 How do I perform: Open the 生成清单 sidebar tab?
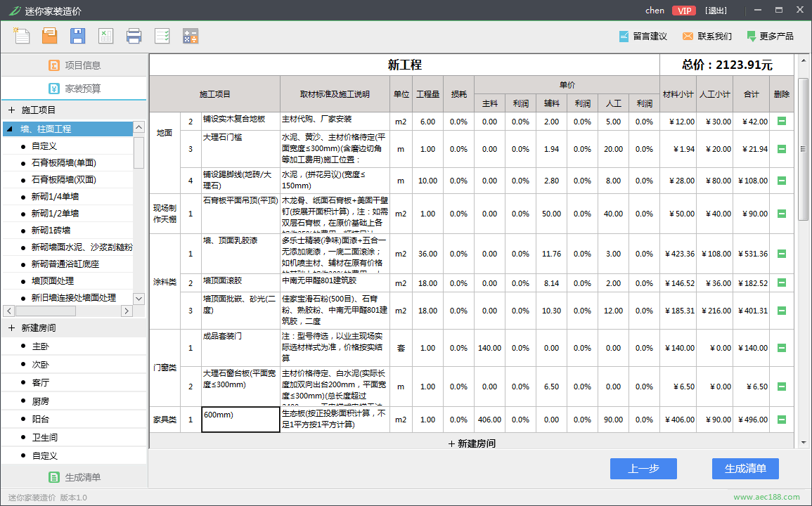click(75, 477)
